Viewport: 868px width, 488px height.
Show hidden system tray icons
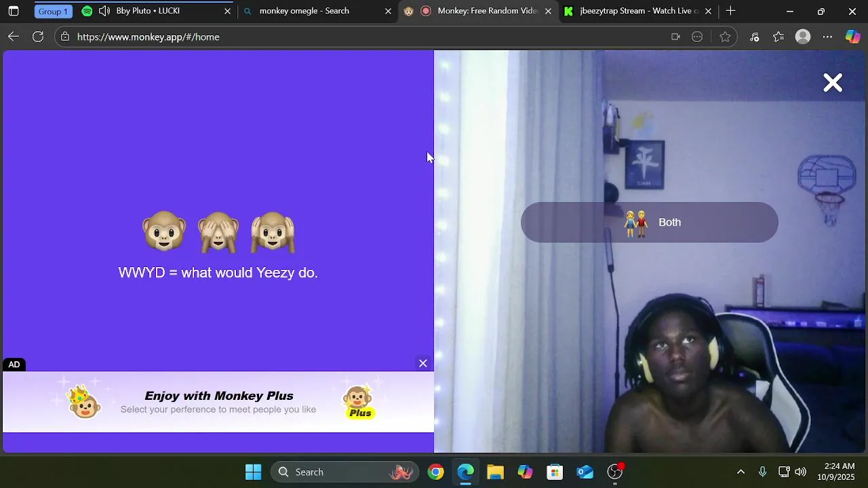tap(741, 472)
